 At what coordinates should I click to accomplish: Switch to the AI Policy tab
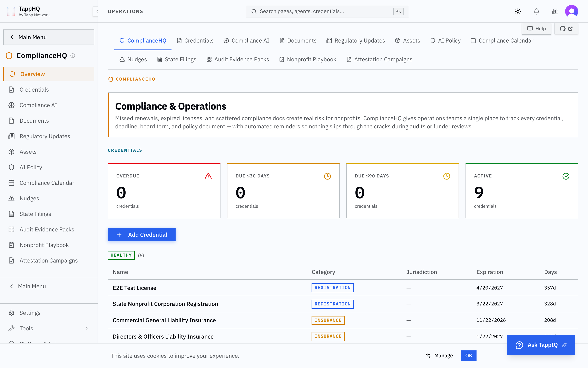pos(445,41)
